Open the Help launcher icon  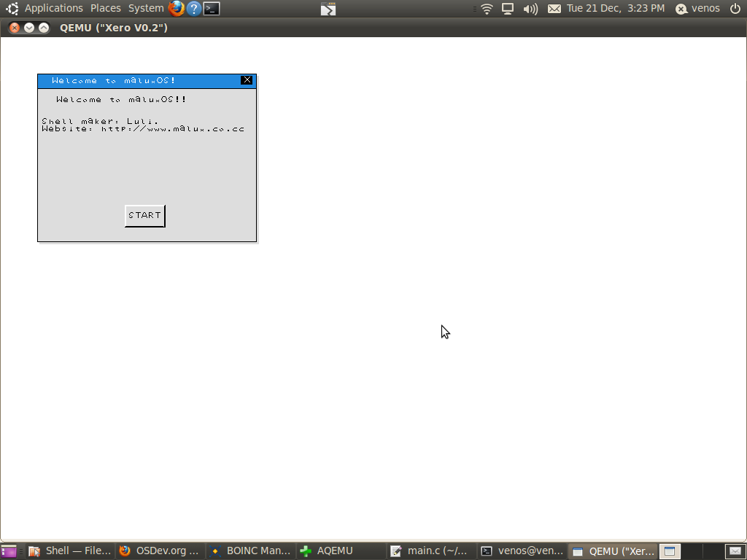coord(194,9)
